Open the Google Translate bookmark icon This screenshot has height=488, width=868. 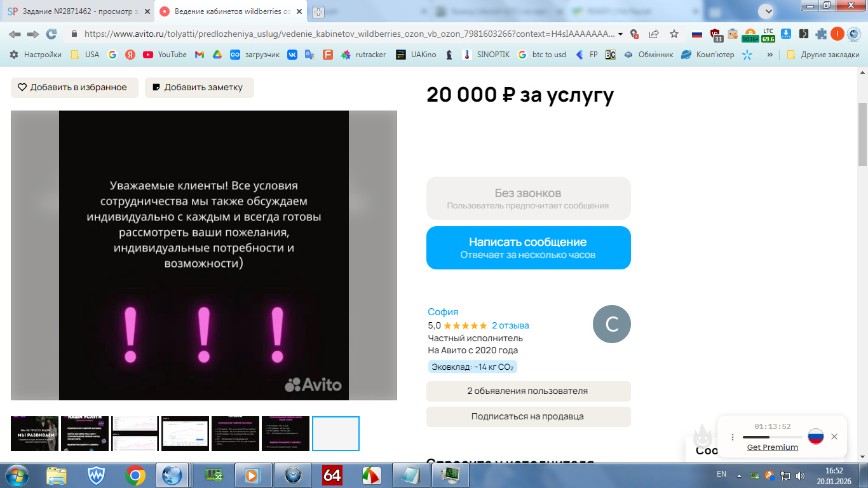click(x=309, y=55)
